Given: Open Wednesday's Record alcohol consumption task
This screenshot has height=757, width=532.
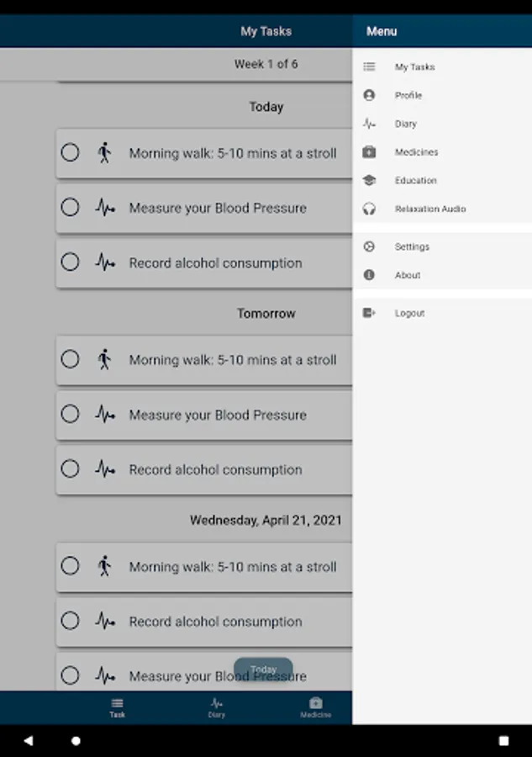Looking at the screenshot, I should [x=215, y=622].
